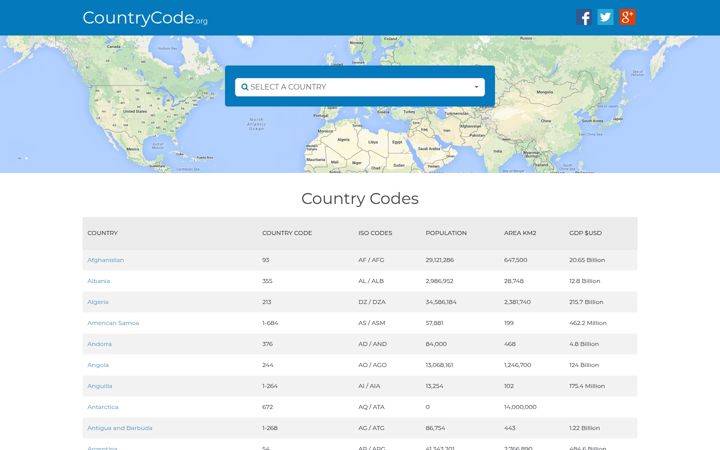Select the AF / AFG ISO code cell
Image resolution: width=720 pixels, height=450 pixels.
click(371, 260)
